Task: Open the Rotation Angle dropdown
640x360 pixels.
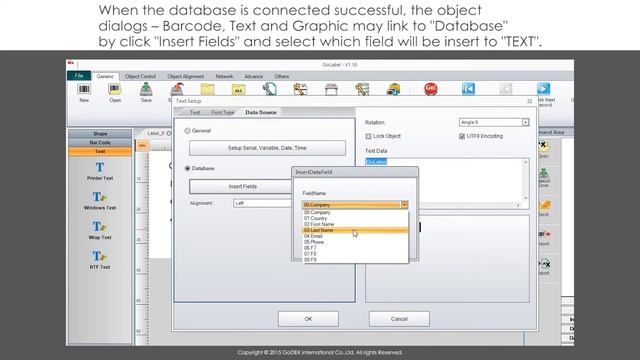Action: tap(525, 122)
